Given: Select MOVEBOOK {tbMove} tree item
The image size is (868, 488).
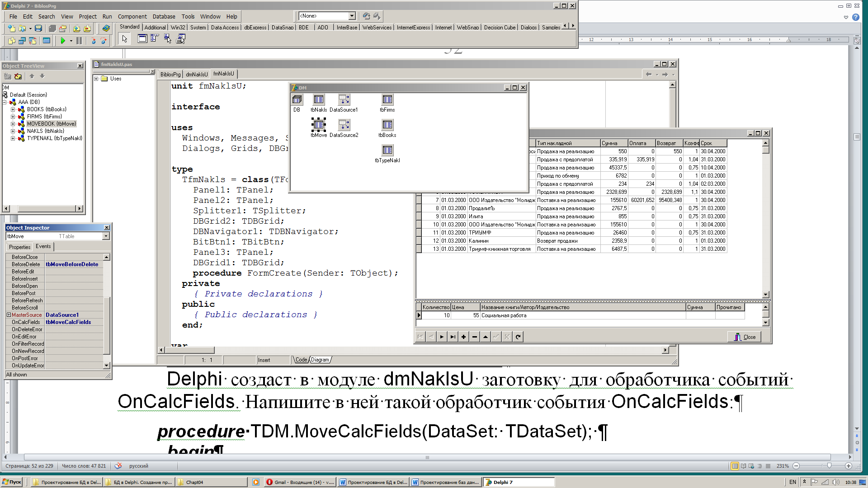Looking at the screenshot, I should (51, 124).
